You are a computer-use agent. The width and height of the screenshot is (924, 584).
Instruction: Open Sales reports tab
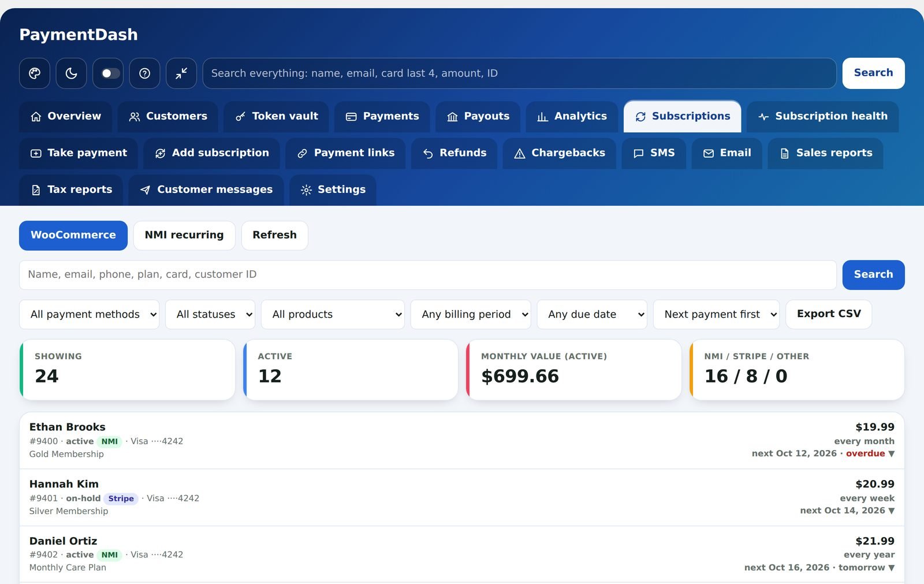tap(825, 153)
